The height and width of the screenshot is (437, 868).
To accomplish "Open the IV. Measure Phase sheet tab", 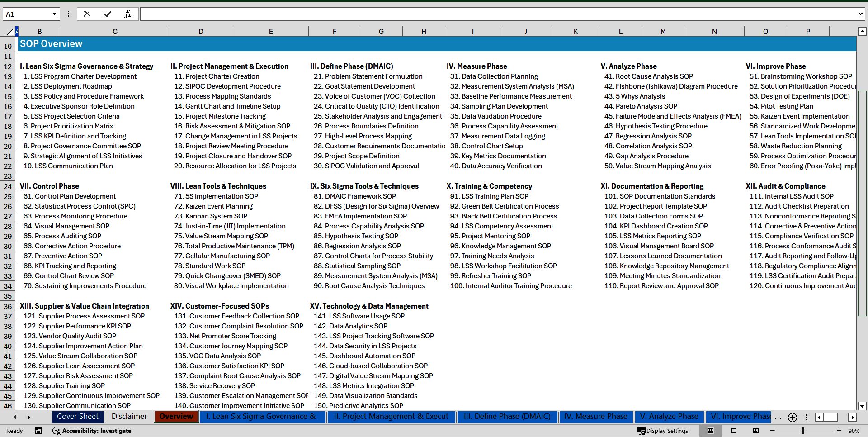I will pyautogui.click(x=595, y=417).
